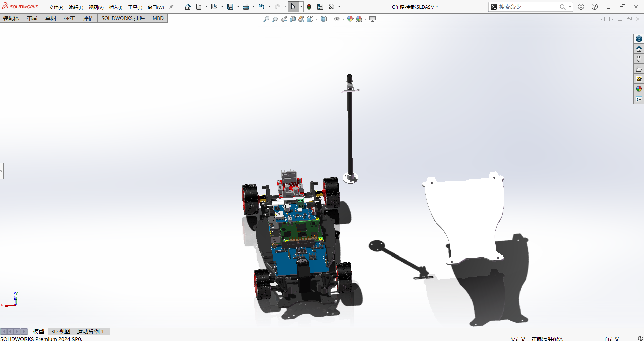Viewport: 644px width, 341px height.
Task: Switch to 草图 ribbon tab
Action: [x=51, y=18]
